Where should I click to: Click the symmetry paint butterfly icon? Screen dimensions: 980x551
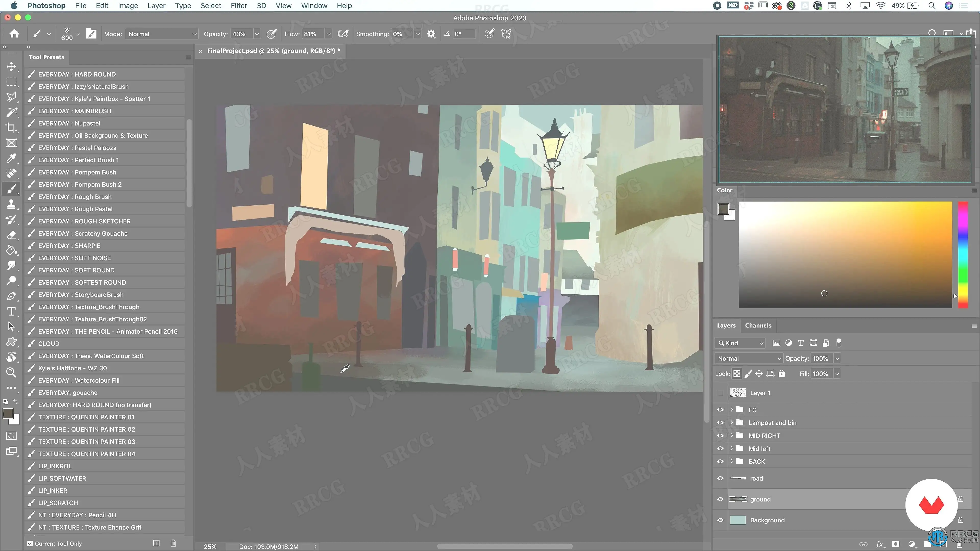(x=506, y=34)
